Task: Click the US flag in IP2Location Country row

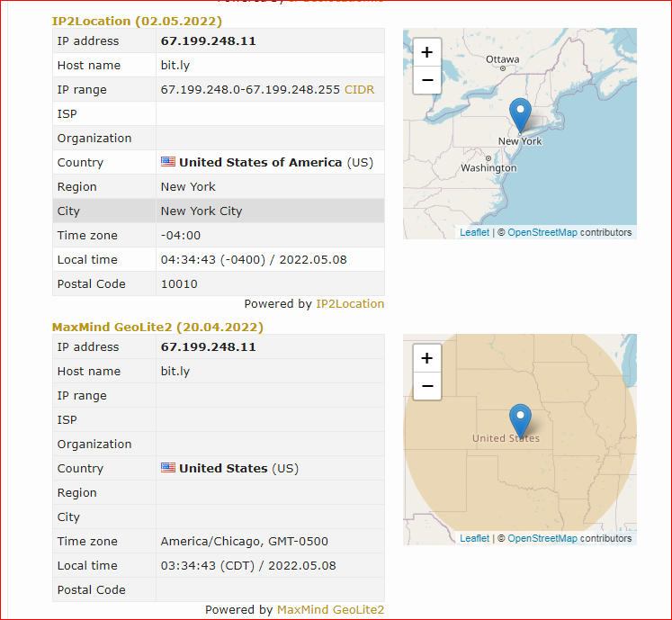Action: pyautogui.click(x=168, y=162)
